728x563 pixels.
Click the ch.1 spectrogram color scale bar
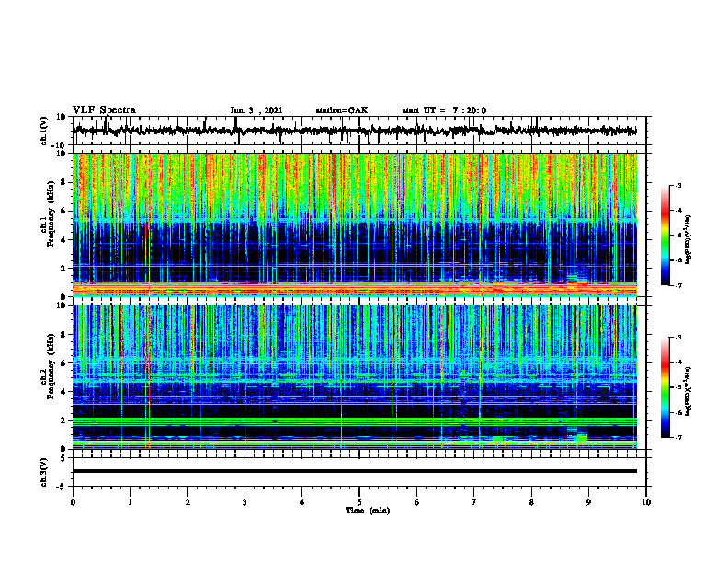click(x=665, y=236)
